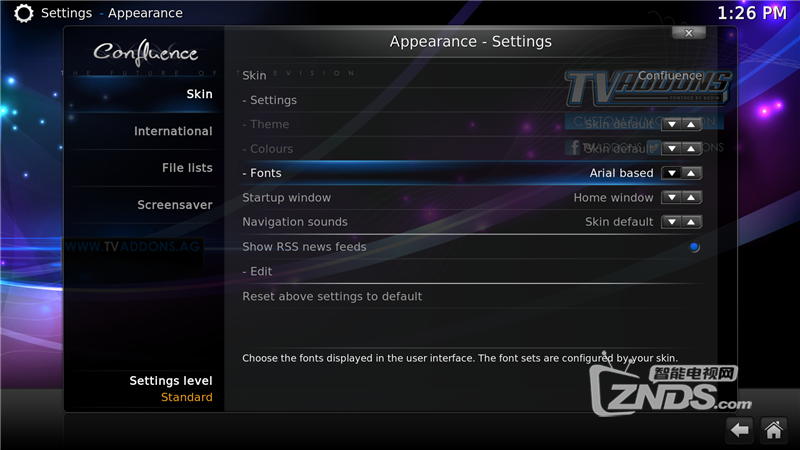This screenshot has height=450, width=800.
Task: Close the Appearance Settings dialog
Action: pos(689,33)
